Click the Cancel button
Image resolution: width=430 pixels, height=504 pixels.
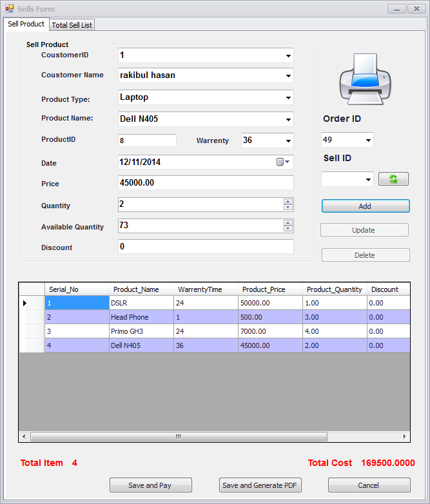(369, 485)
